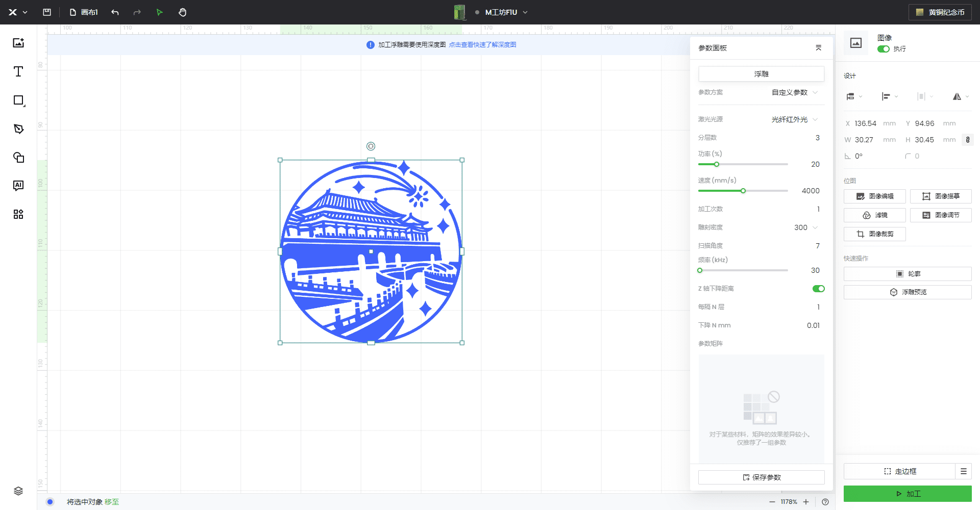Image resolution: width=980 pixels, height=510 pixels.
Task: Open the insert image tool
Action: (18, 43)
